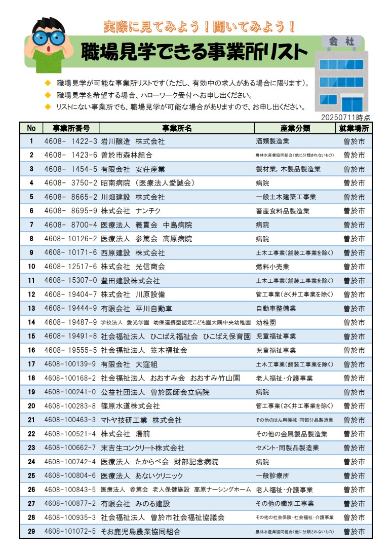Viewport: 392px width, 557px height.
Task: Click 株式会社 光信商会
Action: tap(133, 267)
